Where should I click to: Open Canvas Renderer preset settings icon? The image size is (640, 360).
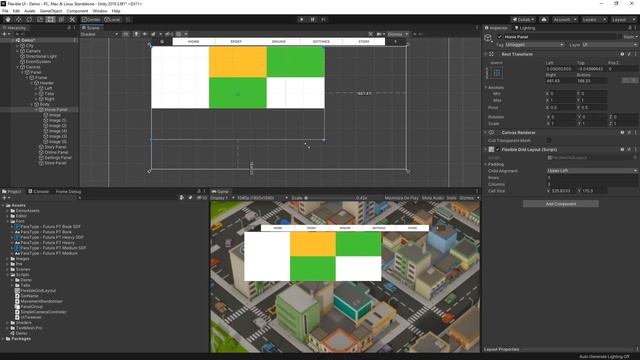[629, 132]
